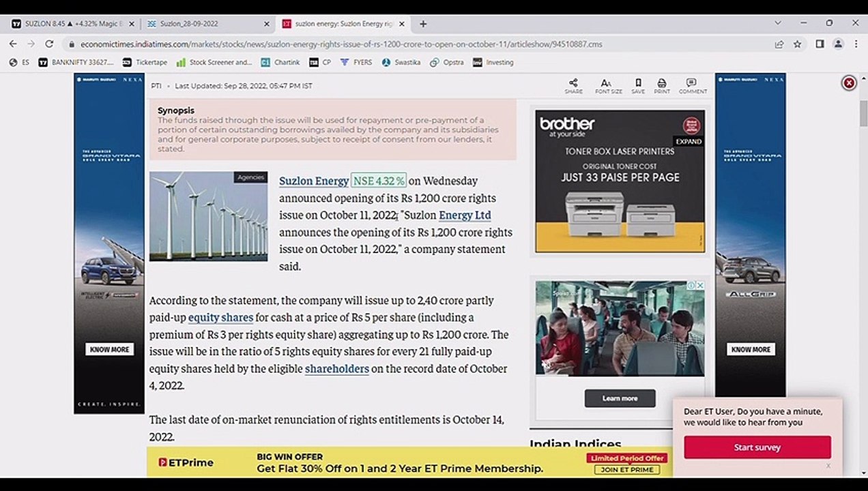Open Chrome three-dot menu
This screenshot has height=491, width=868.
click(x=855, y=44)
